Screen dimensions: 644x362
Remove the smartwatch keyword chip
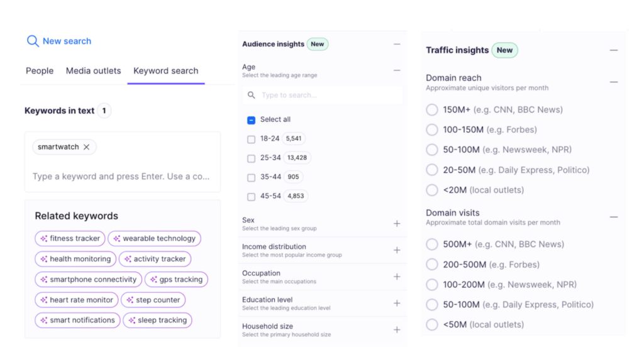click(x=87, y=147)
